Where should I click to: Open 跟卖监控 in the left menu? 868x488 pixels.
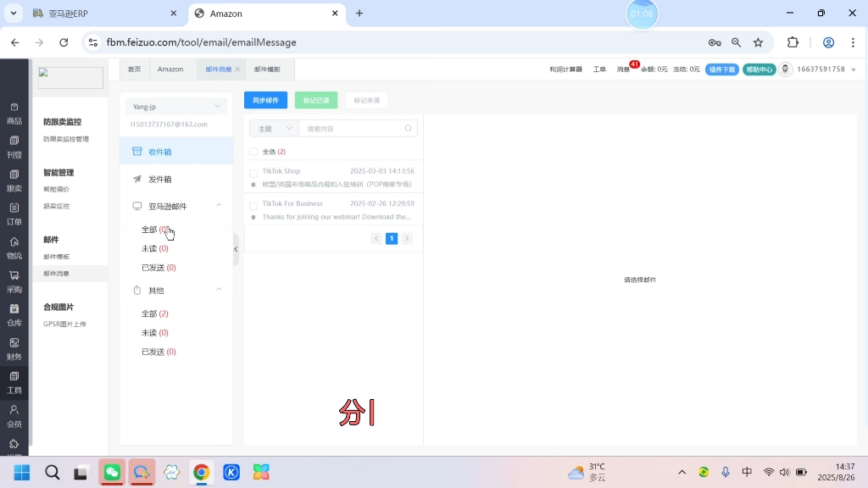coord(57,206)
